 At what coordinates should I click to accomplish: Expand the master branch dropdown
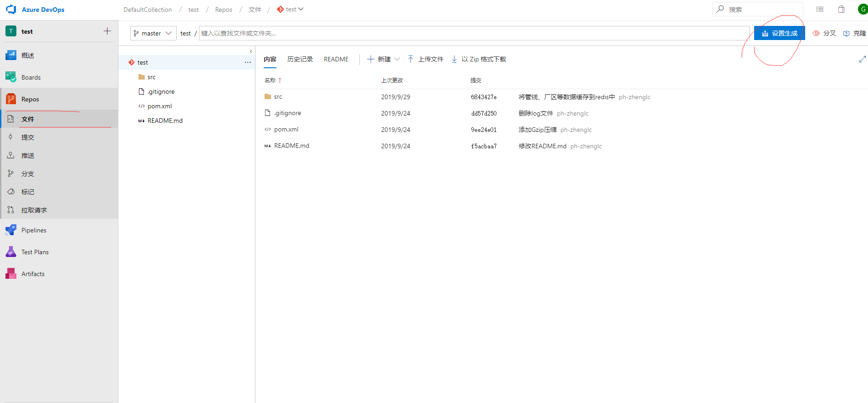[x=153, y=33]
